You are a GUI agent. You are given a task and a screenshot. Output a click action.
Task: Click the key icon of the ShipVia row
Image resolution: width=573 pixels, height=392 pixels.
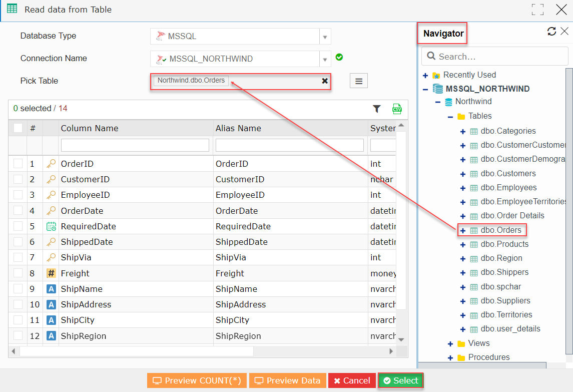click(51, 257)
